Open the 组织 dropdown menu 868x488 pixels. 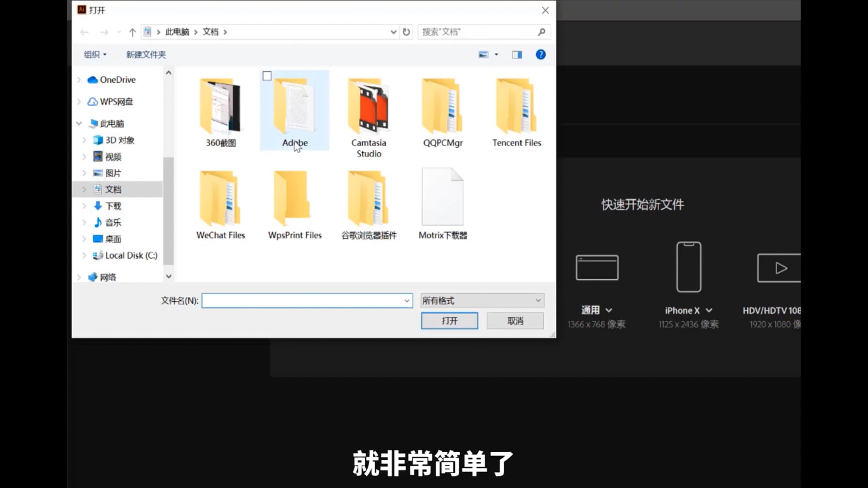coord(94,54)
